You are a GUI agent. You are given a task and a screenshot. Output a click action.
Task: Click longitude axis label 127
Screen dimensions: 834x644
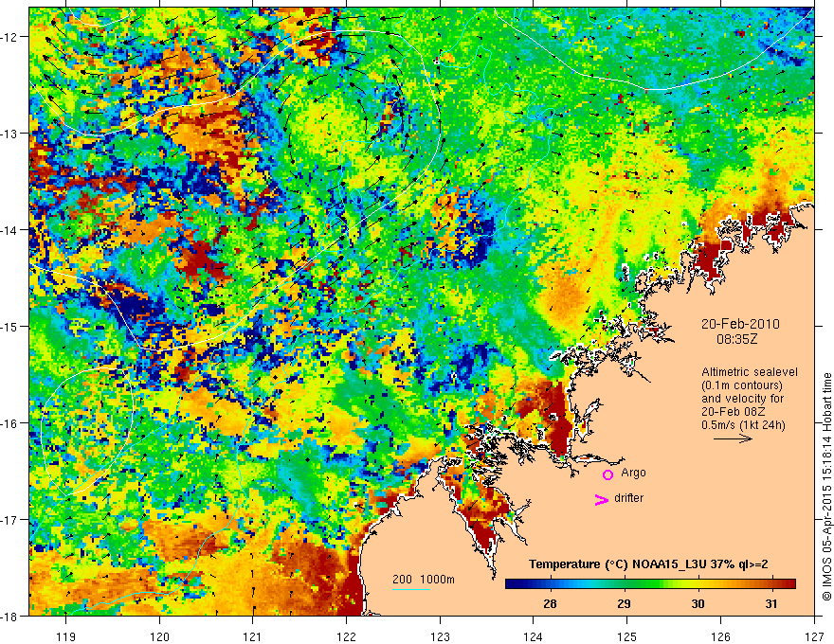pos(814,636)
